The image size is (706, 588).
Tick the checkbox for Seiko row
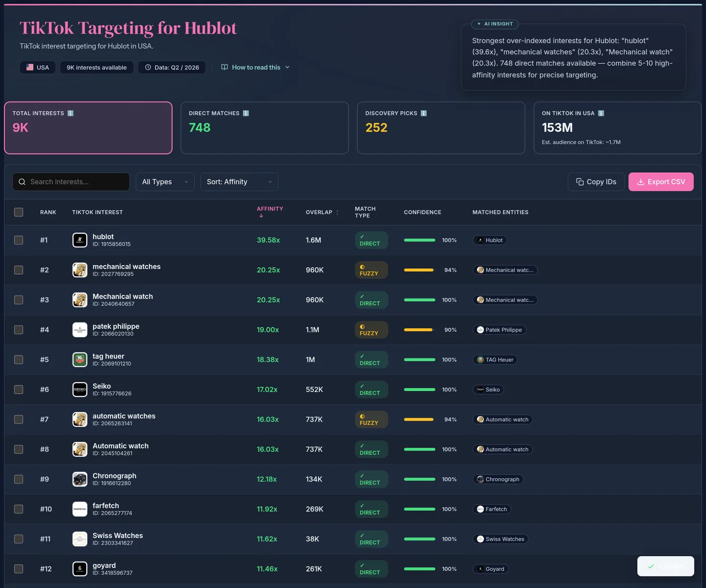(19, 390)
